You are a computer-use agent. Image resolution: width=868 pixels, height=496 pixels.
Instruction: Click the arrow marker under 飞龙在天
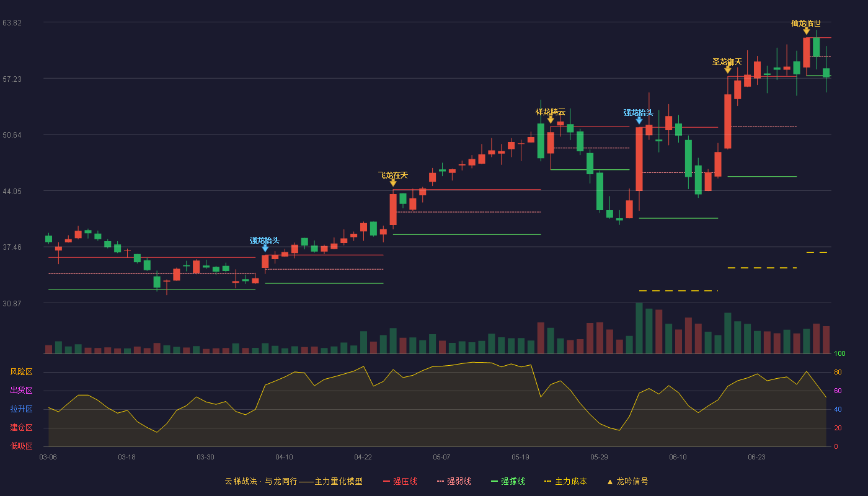pyautogui.click(x=393, y=183)
